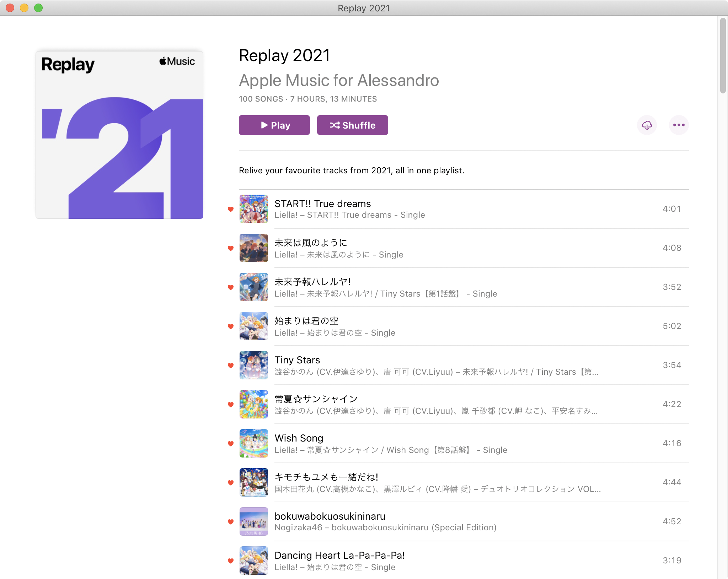Click the download icon to save playlist
Image resolution: width=728 pixels, height=579 pixels.
point(647,125)
